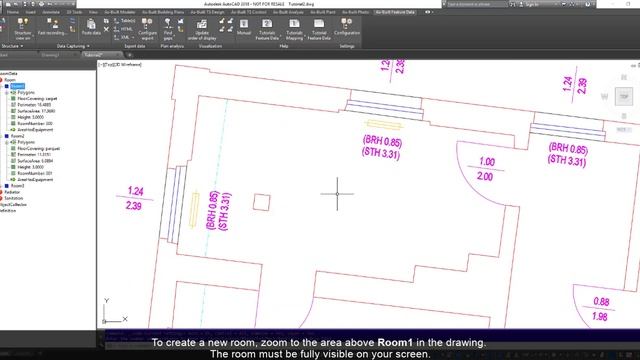Switch to the Annotate ribbon tab

point(51,12)
